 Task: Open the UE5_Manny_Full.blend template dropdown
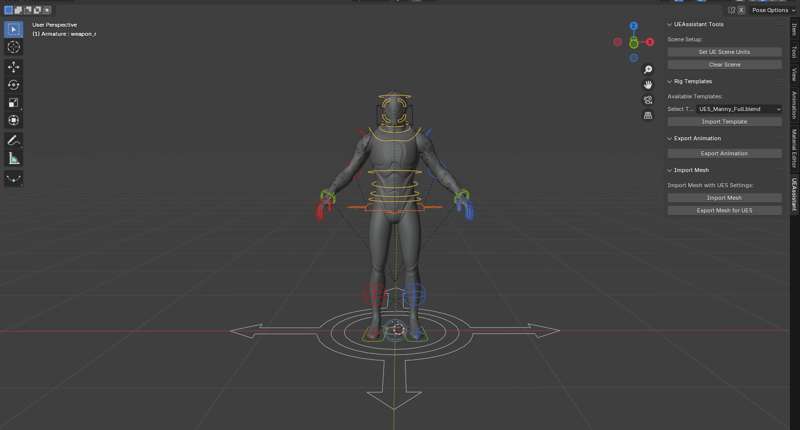click(x=739, y=108)
